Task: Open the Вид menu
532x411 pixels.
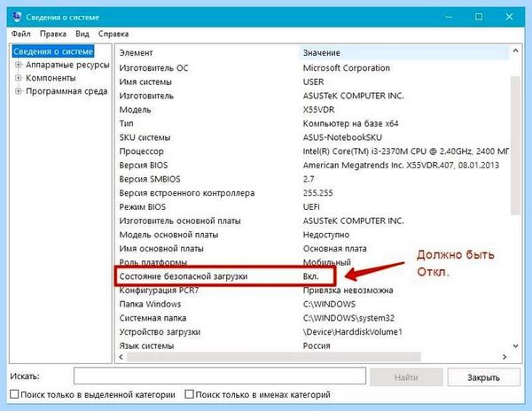Action: point(82,34)
